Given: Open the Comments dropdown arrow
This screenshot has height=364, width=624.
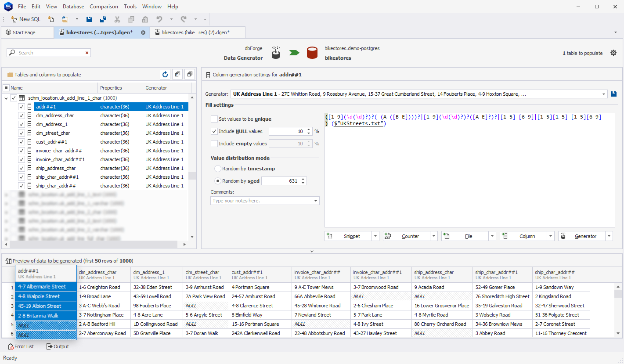Looking at the screenshot, I should click(316, 201).
